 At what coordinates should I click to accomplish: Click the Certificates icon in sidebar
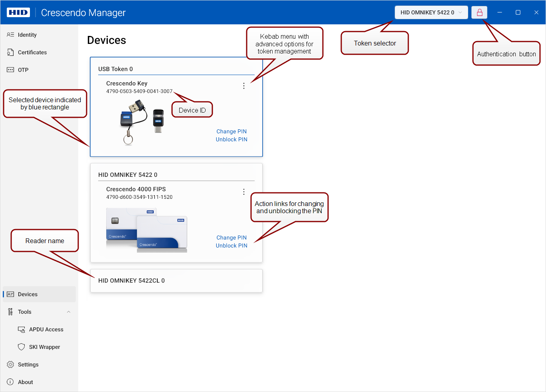click(x=10, y=52)
